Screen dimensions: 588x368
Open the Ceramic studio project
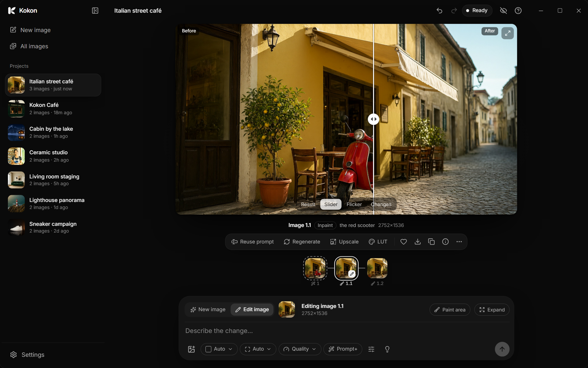[x=53, y=156]
